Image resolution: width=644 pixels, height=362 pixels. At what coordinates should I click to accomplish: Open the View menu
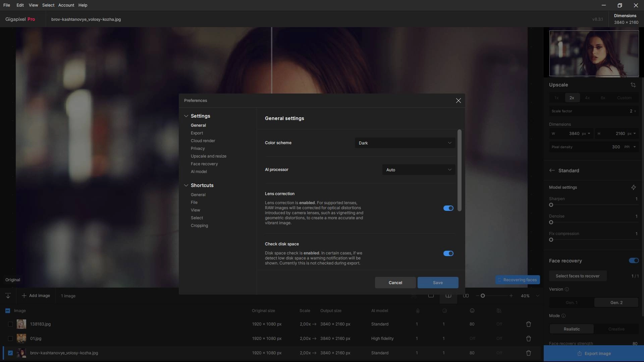tap(33, 5)
